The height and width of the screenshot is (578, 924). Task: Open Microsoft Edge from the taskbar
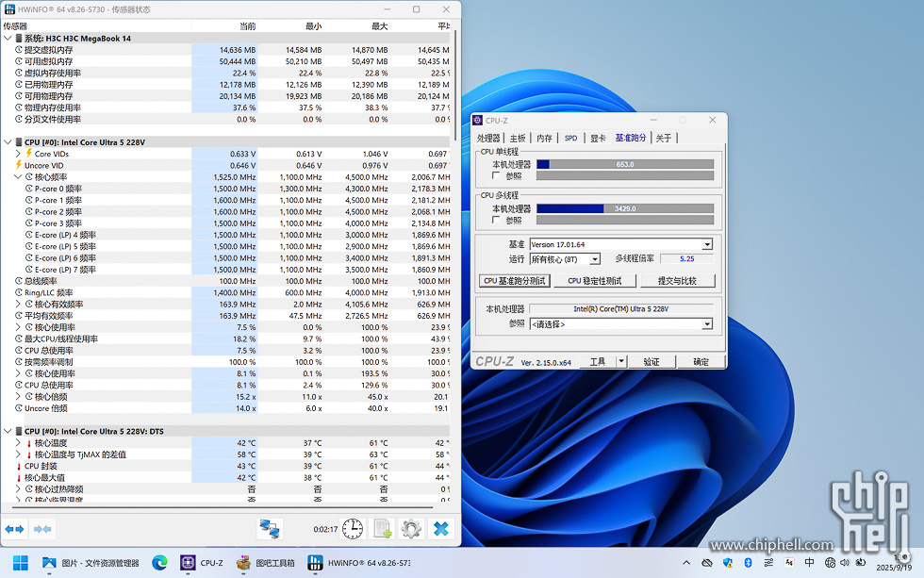[x=159, y=563]
